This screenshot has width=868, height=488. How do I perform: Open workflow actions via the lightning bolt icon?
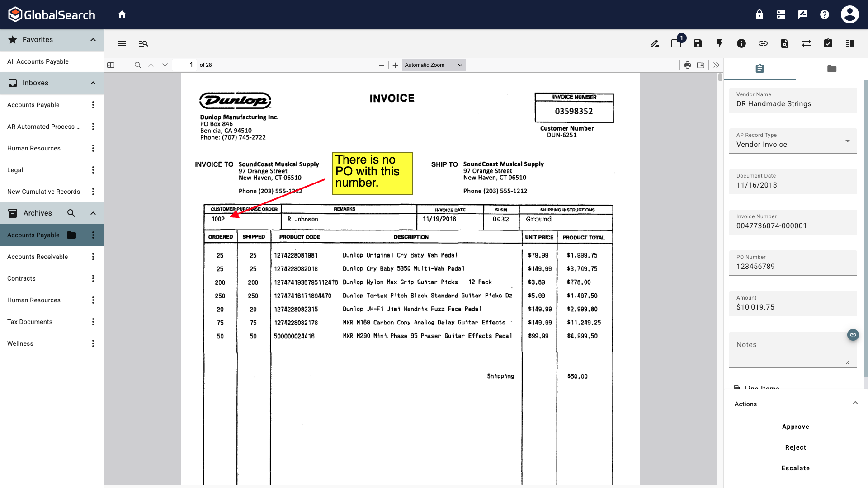pos(719,43)
